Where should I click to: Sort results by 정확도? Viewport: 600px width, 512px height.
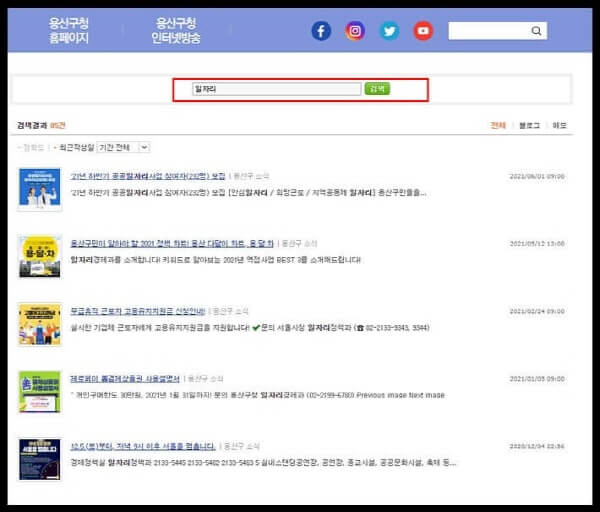tap(32, 147)
